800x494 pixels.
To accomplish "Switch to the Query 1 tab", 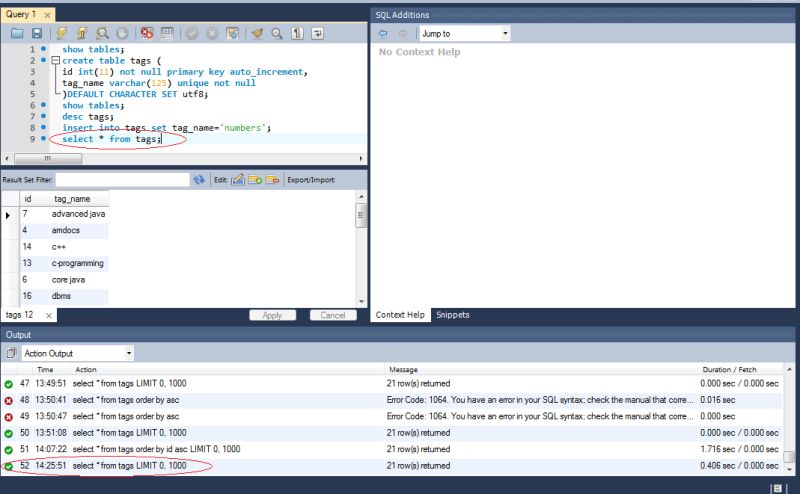I will [21, 14].
